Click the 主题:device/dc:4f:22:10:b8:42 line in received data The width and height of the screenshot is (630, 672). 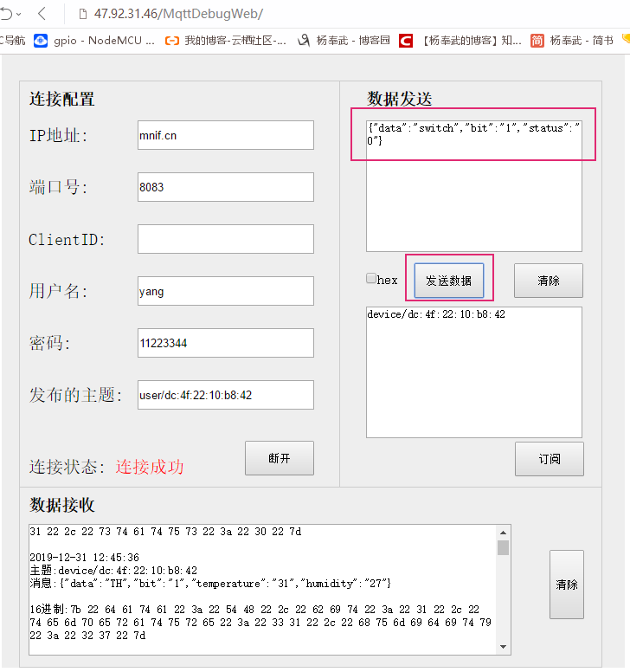coord(113,571)
